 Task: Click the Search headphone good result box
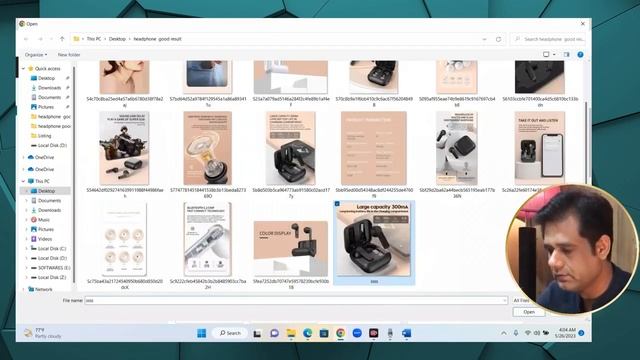pyautogui.click(x=549, y=39)
